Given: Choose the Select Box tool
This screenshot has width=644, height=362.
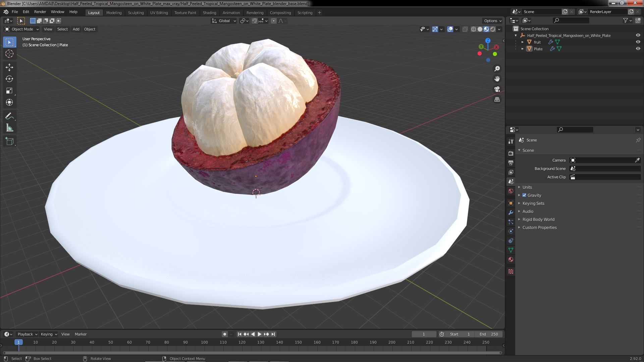Looking at the screenshot, I should click(x=9, y=42).
